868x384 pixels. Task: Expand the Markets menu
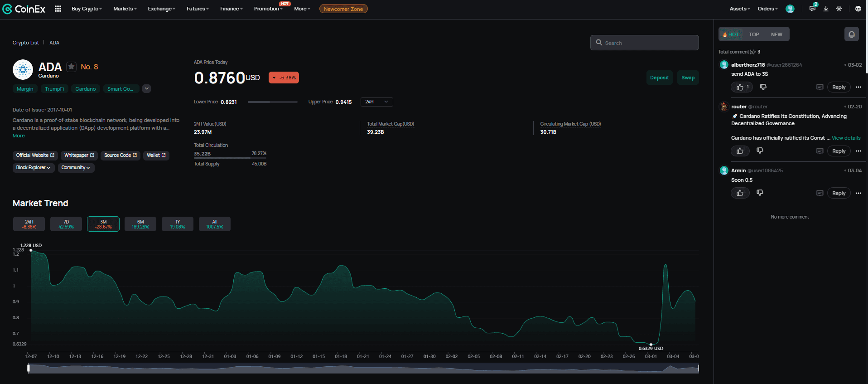pos(125,9)
